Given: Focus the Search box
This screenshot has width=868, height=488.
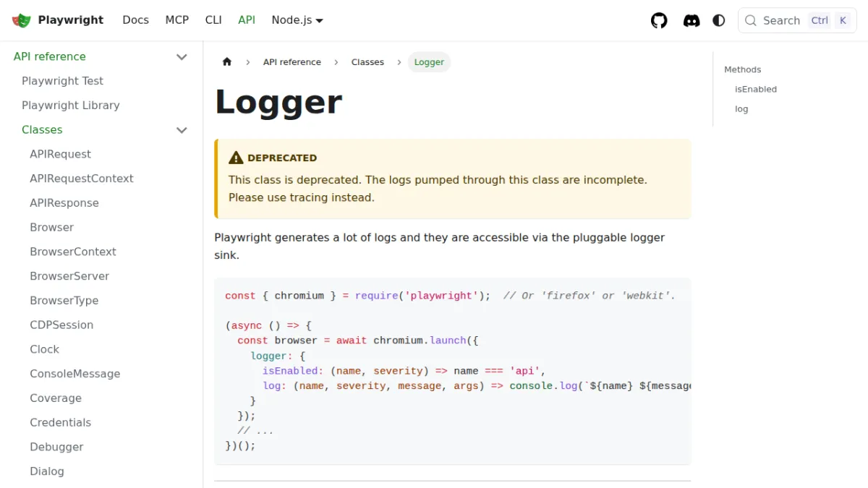Looking at the screenshot, I should (797, 20).
